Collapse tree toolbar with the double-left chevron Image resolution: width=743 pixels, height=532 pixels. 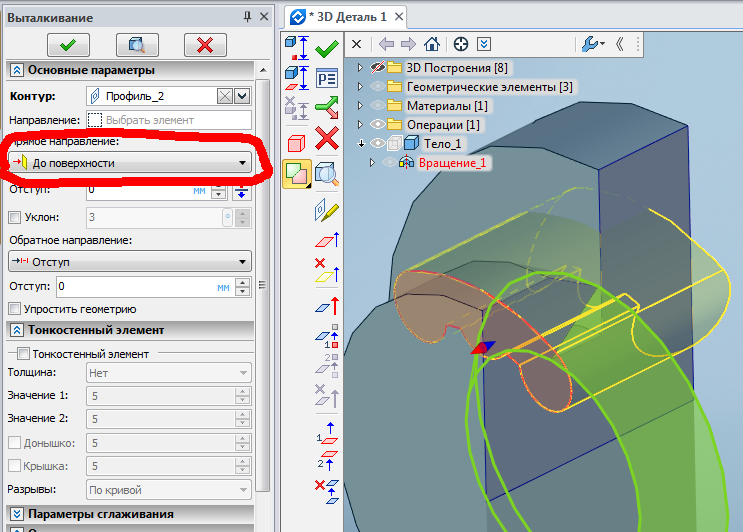pos(619,45)
